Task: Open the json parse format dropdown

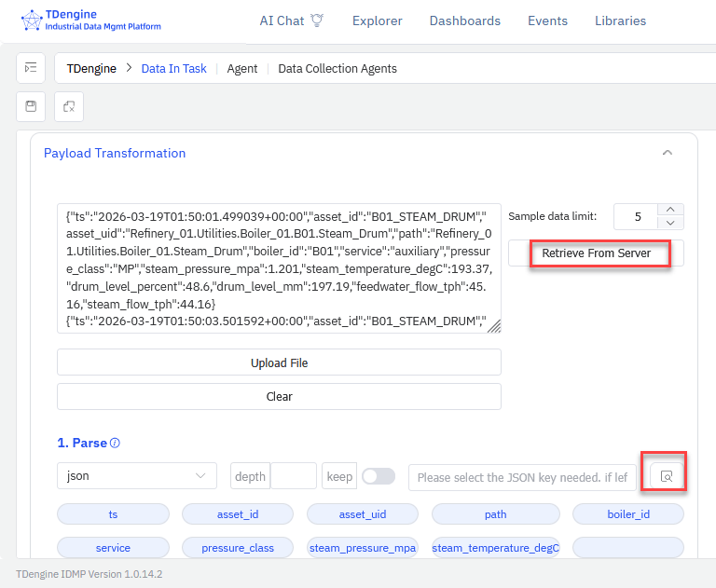Action: tap(136, 476)
